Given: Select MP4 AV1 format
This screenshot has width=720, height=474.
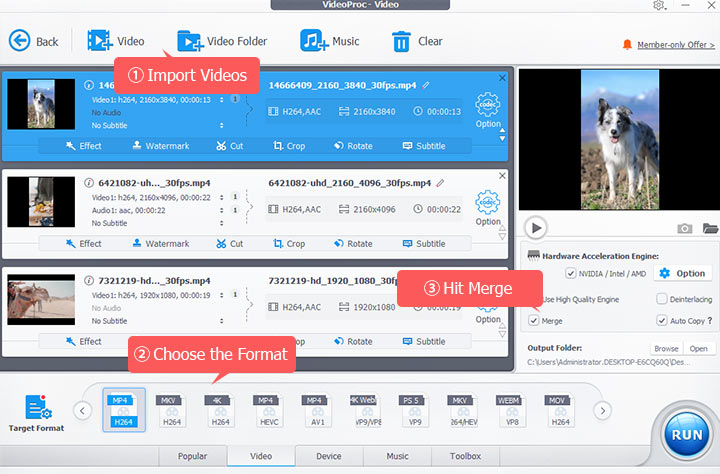Looking at the screenshot, I should [318, 410].
